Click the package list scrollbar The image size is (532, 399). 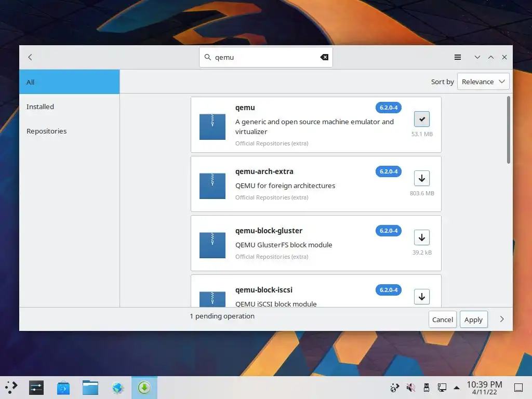(x=509, y=130)
